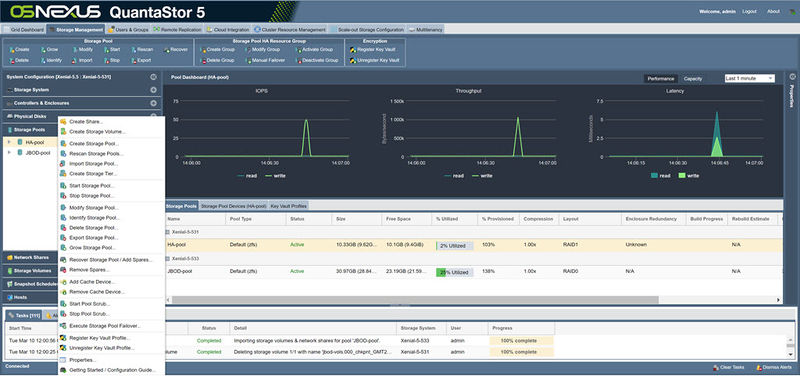Open Storage Pool Devices (HA-pool) tab

pos(233,206)
